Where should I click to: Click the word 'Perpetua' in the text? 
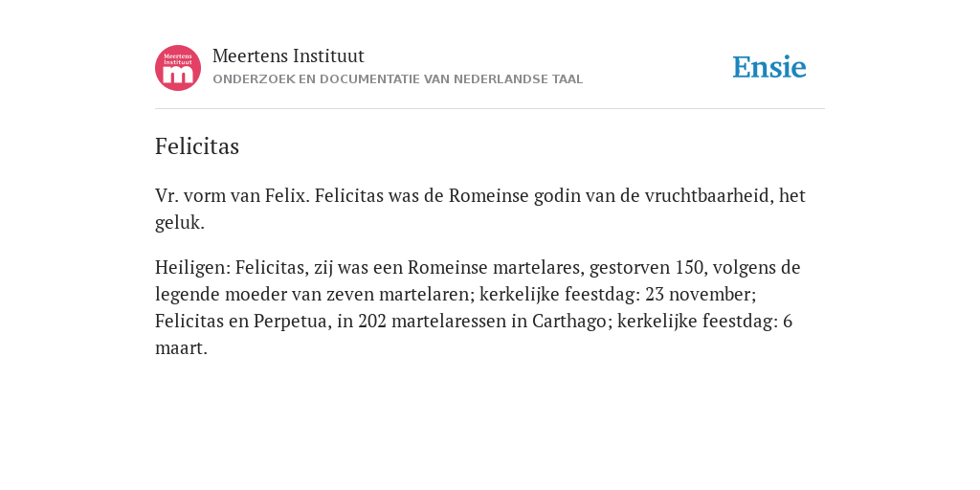point(290,322)
